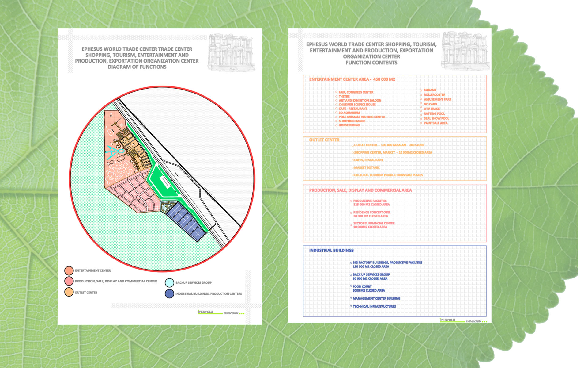The width and height of the screenshot is (588, 368).
Task: Click the Entertainment Center legend circle
Action: [x=69, y=270]
